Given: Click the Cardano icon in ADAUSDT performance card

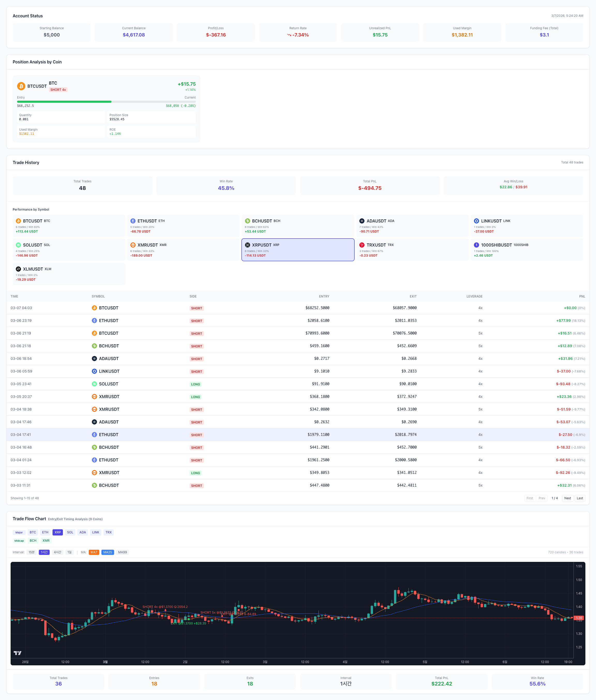Looking at the screenshot, I should (x=362, y=221).
